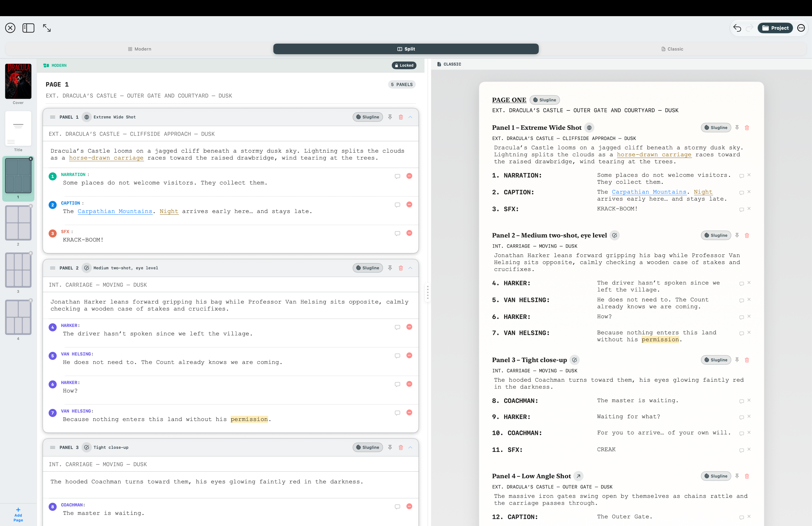Click Add Page button

[x=18, y=514]
